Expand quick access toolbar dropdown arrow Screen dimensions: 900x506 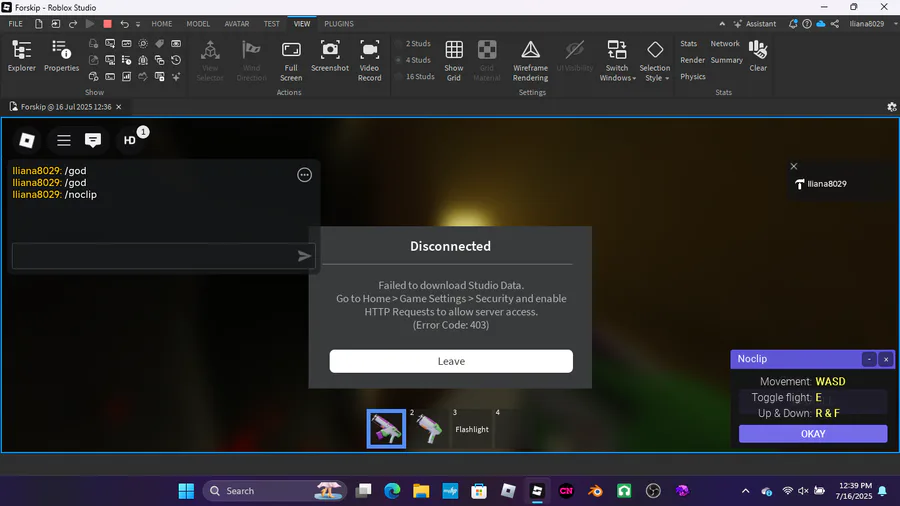pyautogui.click(x=138, y=24)
